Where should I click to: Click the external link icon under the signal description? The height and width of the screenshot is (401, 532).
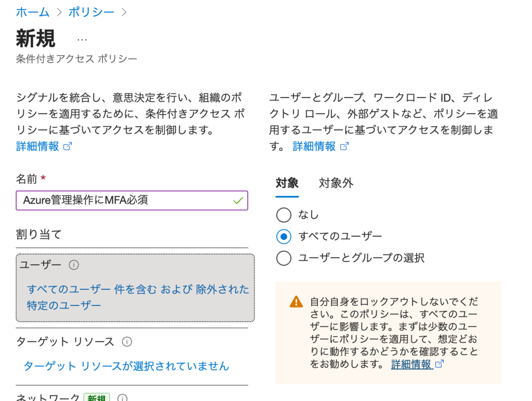click(x=67, y=146)
